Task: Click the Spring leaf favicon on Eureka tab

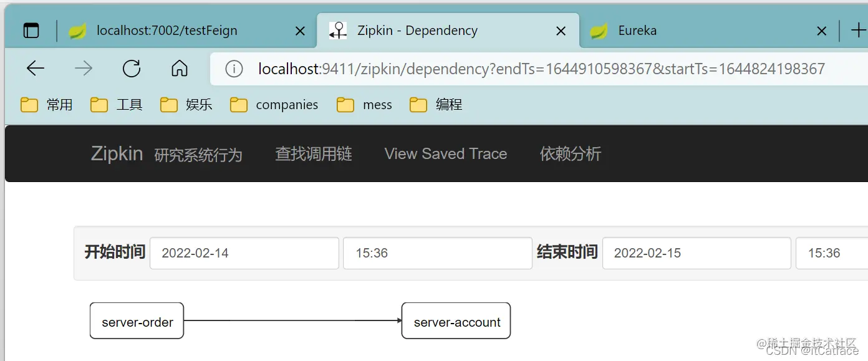Action: coord(599,31)
